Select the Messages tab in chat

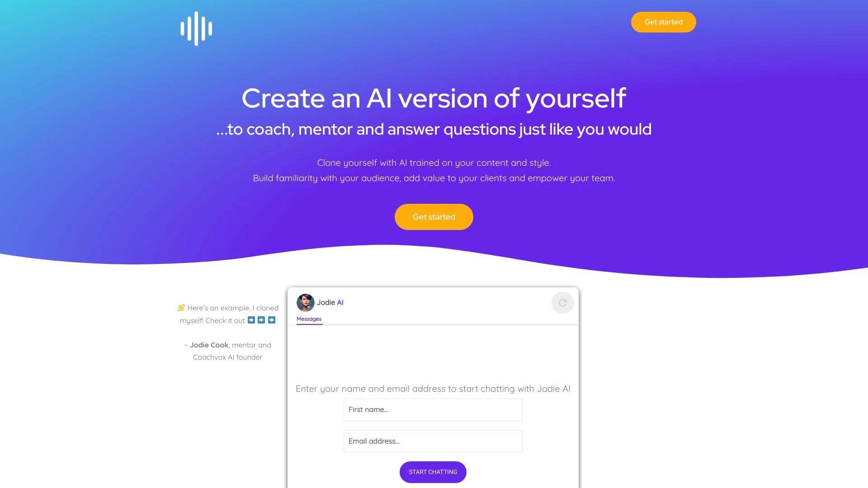point(309,318)
